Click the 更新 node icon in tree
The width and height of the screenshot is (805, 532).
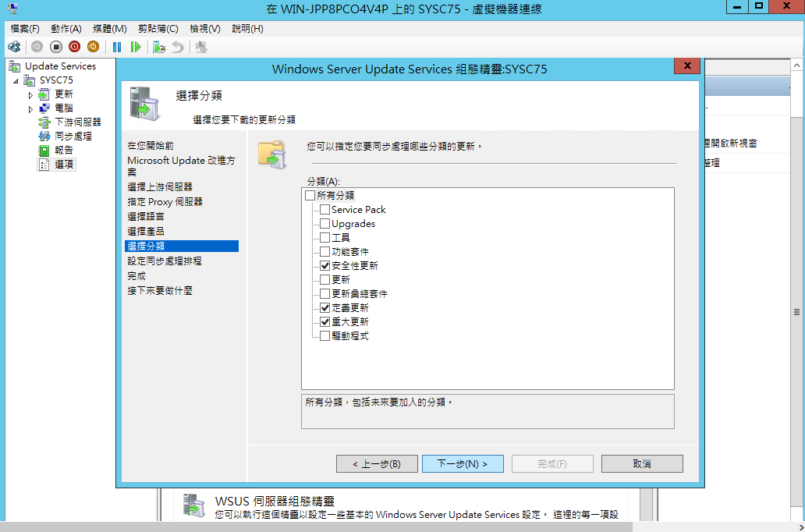pos(44,94)
